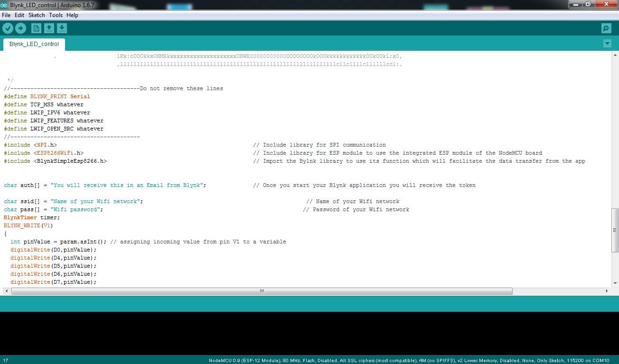
Task: Click the "#include <ESP8266WiFi.h>" statement
Action: click(x=44, y=153)
